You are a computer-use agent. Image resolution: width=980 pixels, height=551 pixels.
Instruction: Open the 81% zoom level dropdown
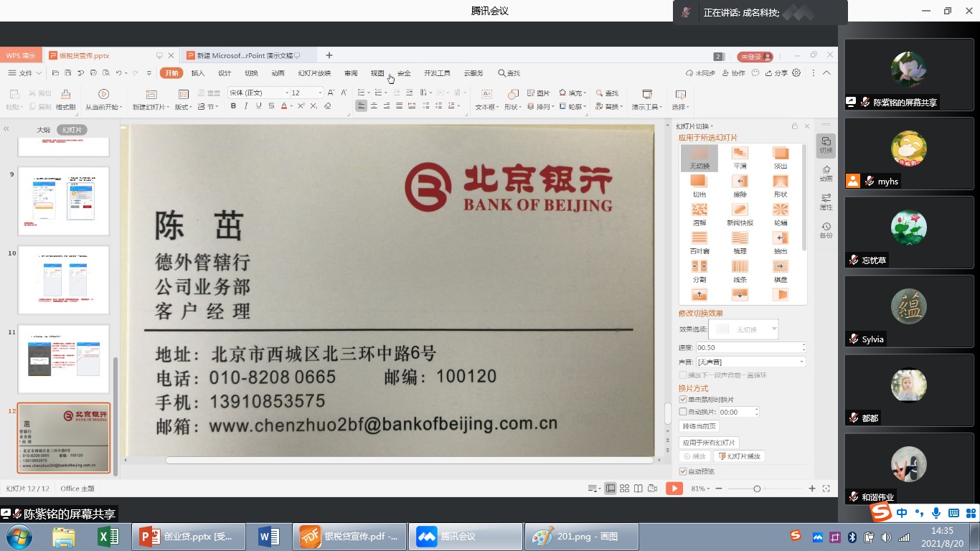(702, 489)
